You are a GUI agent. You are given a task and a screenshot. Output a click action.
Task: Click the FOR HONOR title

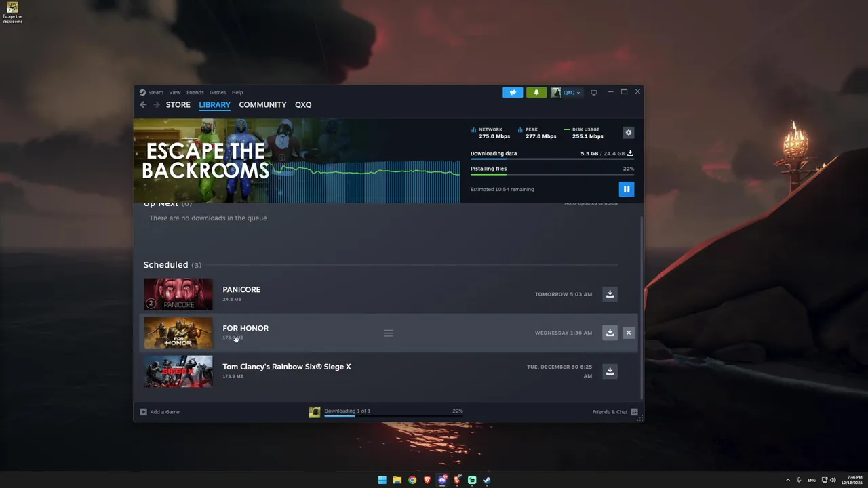pos(245,328)
